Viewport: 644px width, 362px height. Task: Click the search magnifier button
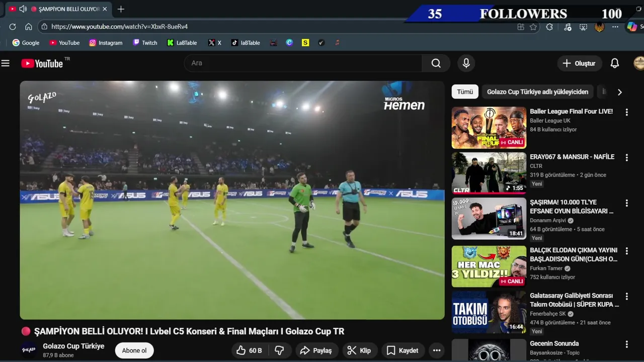click(436, 63)
